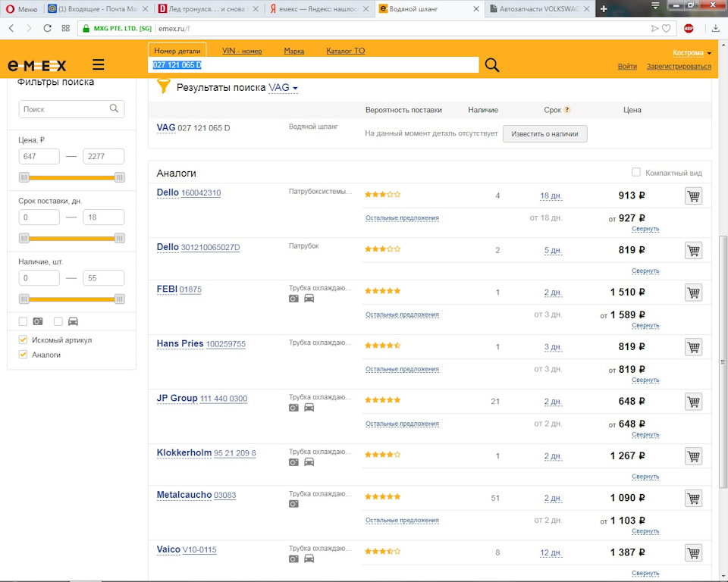Open the Кострома city selector
This screenshot has height=582, width=728.
692,53
